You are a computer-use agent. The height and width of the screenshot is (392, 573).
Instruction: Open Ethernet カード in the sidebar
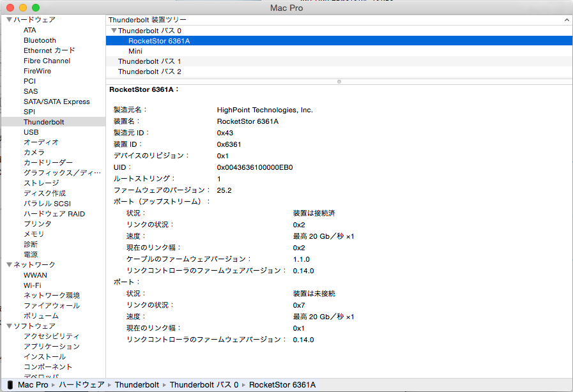[x=49, y=50]
